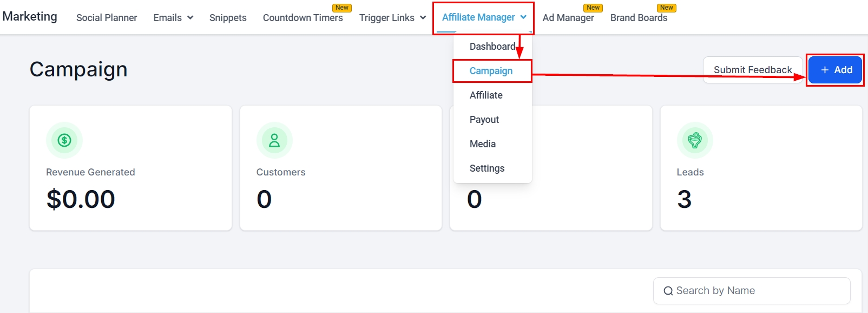
Task: Switch to the Snippets tab
Action: [x=228, y=18]
